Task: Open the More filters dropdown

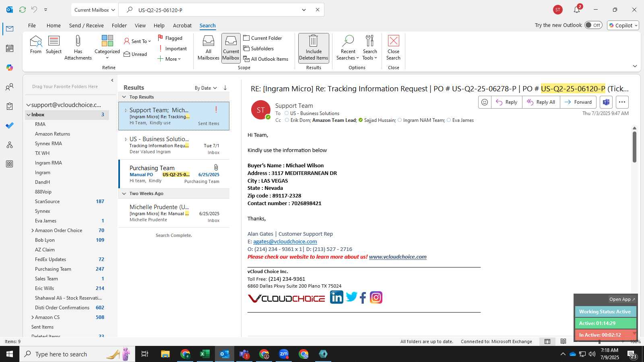Action: pos(169,59)
